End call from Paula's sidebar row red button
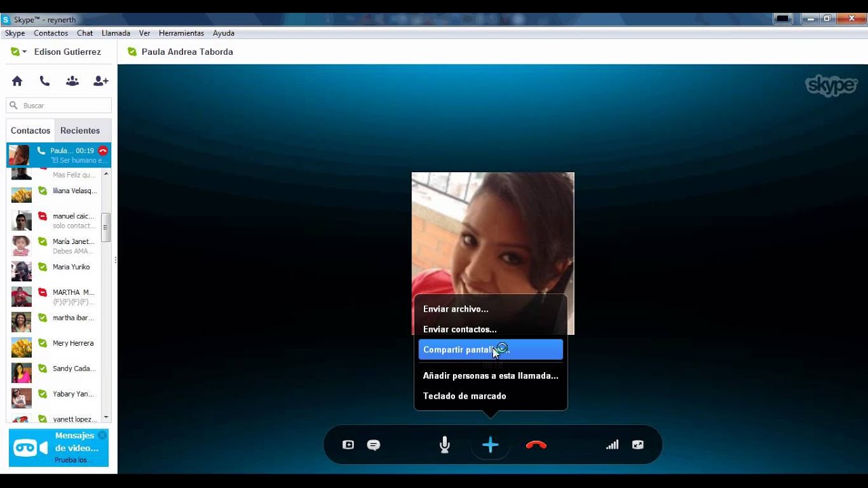The image size is (868, 488). [103, 150]
